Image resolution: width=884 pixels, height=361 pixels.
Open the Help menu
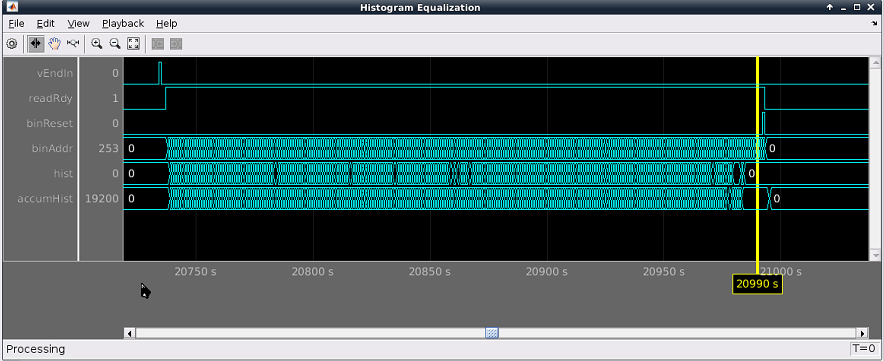[x=166, y=23]
